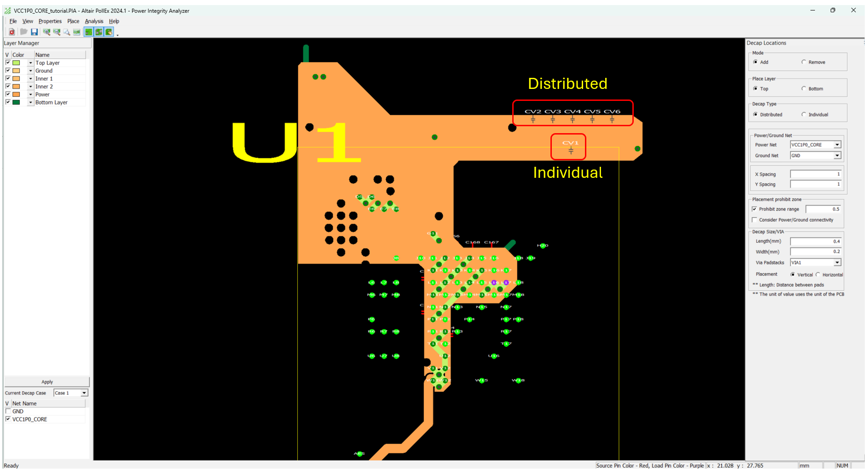Select the Individual decap type radio button
Image resolution: width=868 pixels, height=469 pixels.
804,114
